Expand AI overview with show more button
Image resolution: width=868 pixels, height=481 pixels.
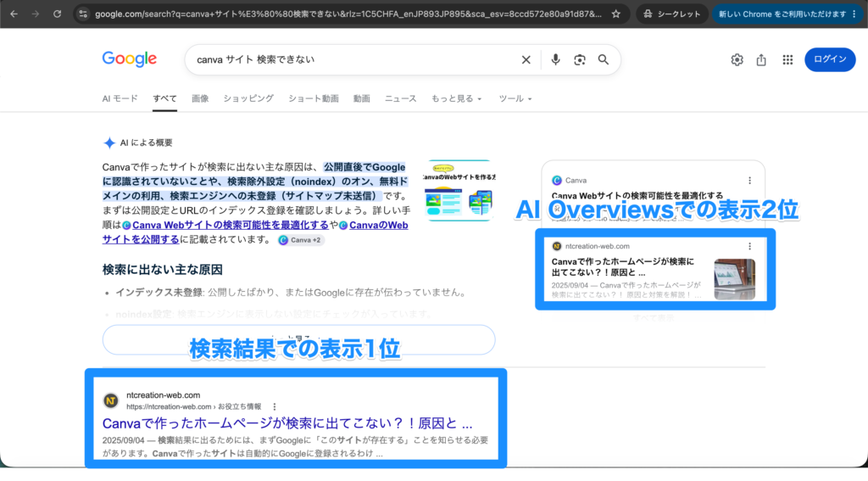[298, 339]
